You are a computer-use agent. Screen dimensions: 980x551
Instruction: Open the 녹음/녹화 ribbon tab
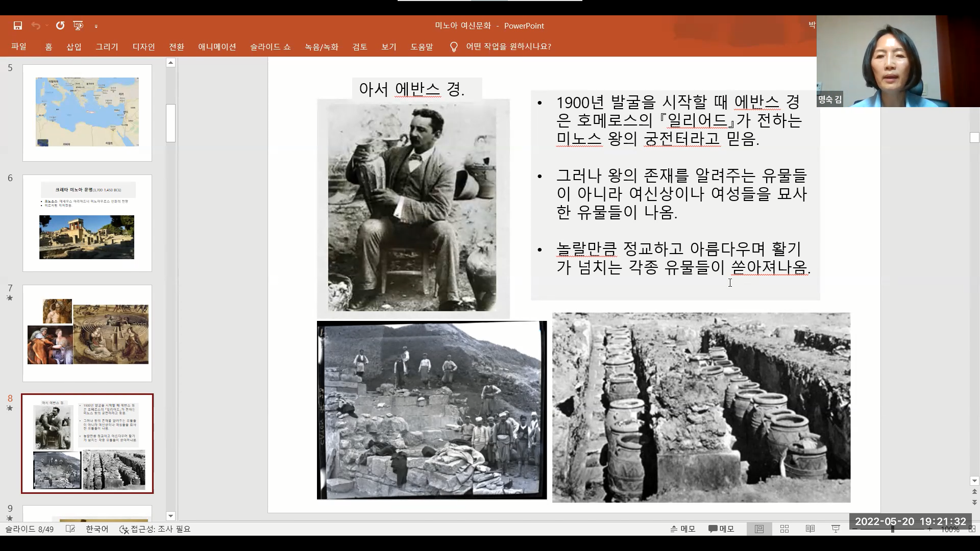(x=322, y=46)
